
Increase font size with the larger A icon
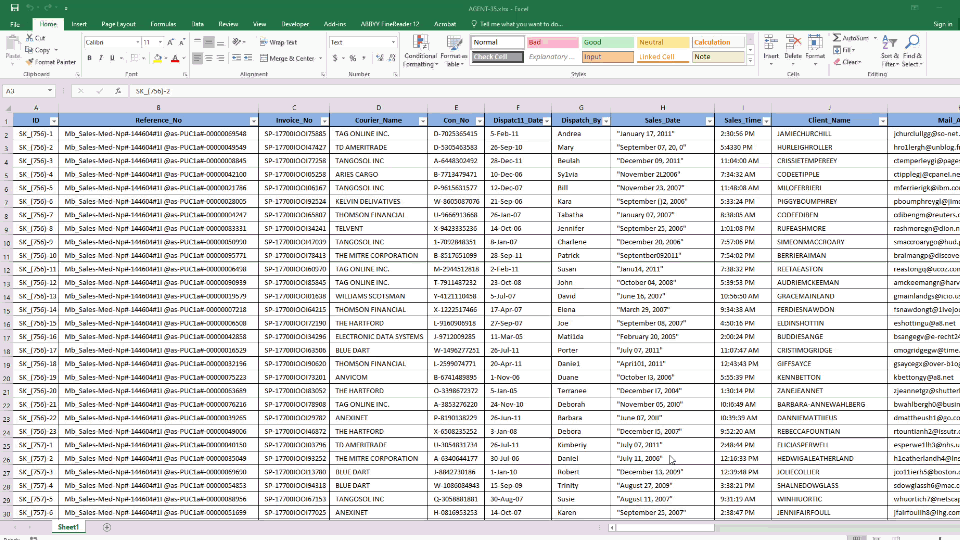coord(170,42)
